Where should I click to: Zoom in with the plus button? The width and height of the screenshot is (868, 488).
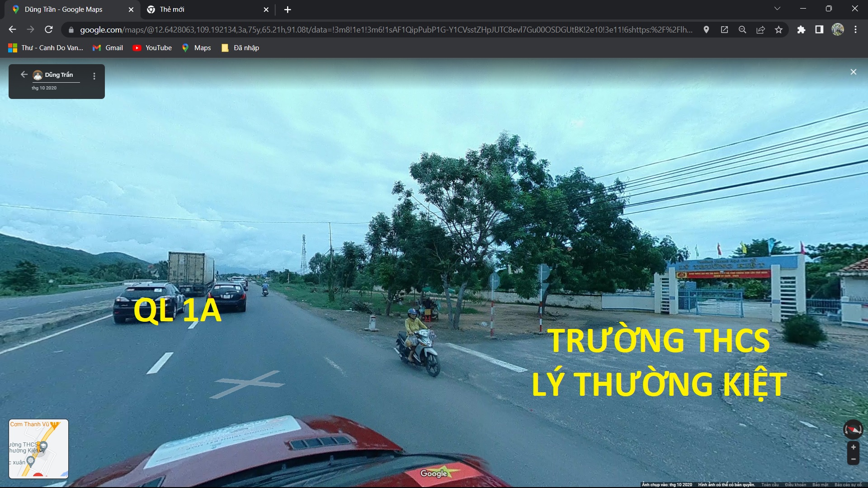[x=853, y=447]
